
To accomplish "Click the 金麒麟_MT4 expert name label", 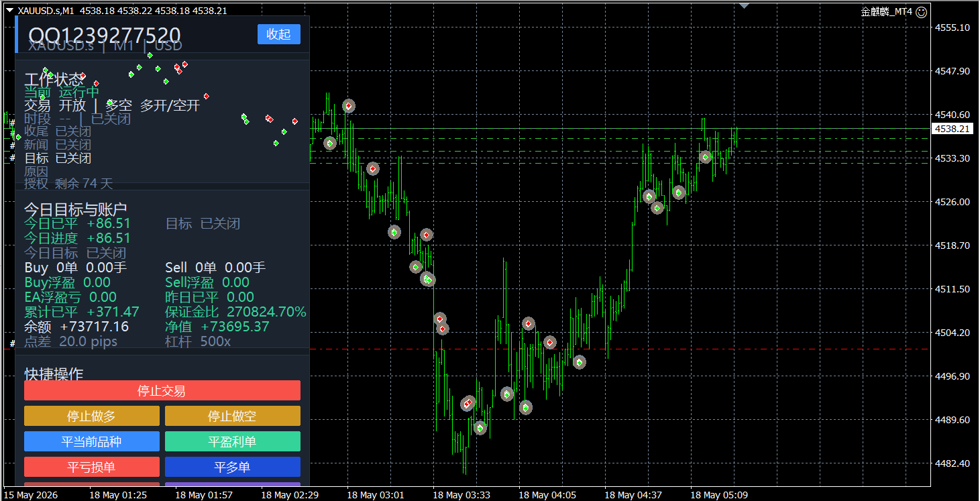I will click(x=887, y=11).
